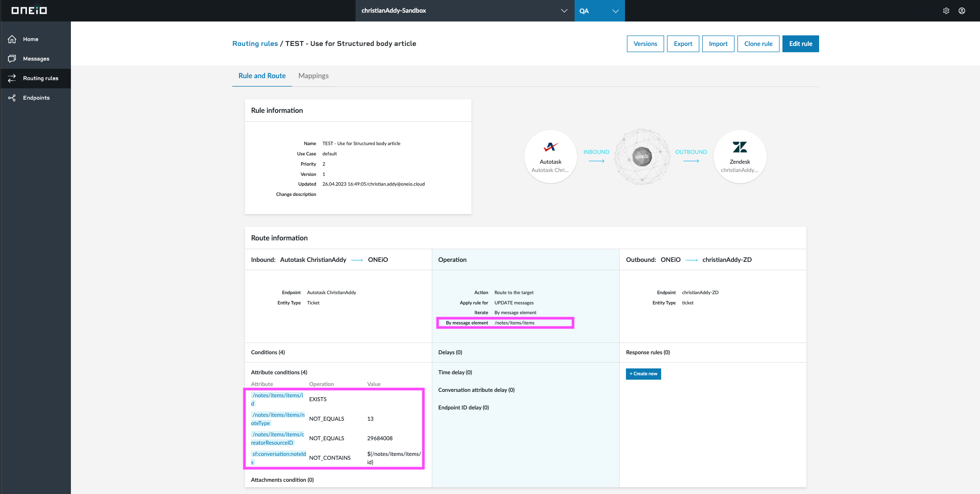
Task: Click the Create new response rule button
Action: (644, 374)
